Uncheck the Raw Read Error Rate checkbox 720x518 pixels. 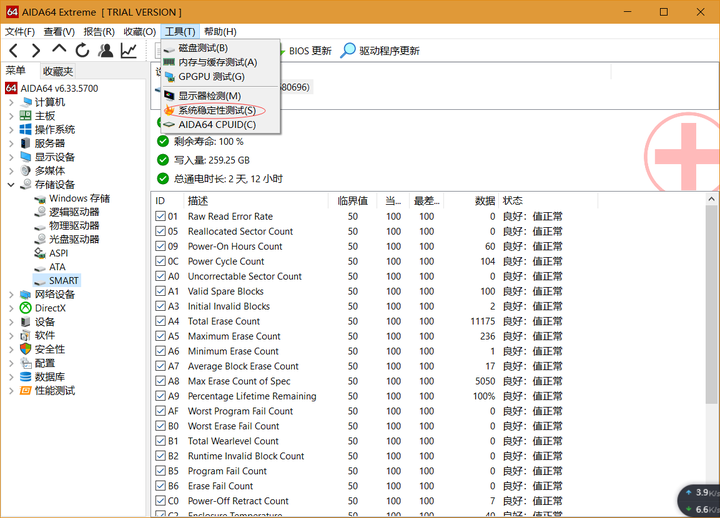pyautogui.click(x=161, y=216)
